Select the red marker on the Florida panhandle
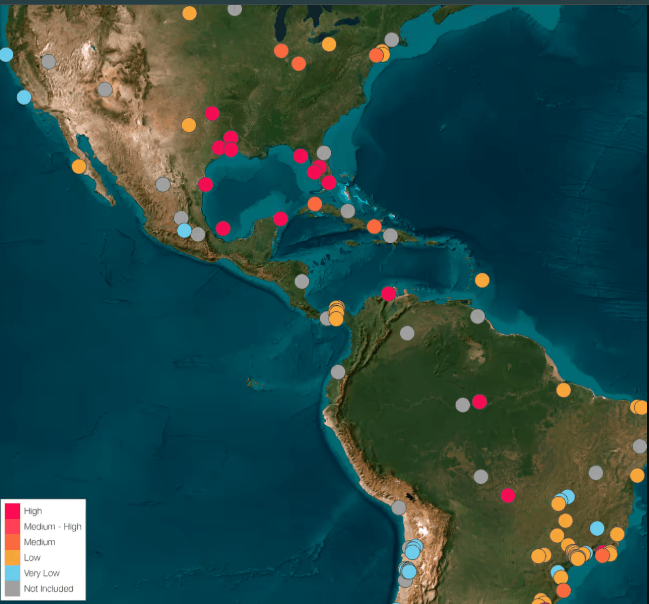This screenshot has height=604, width=649. tap(300, 156)
